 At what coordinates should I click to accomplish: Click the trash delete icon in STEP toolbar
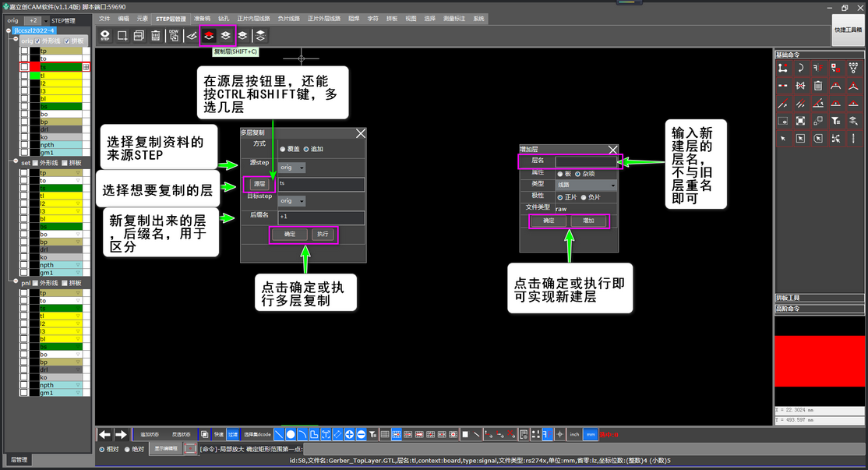click(x=156, y=35)
